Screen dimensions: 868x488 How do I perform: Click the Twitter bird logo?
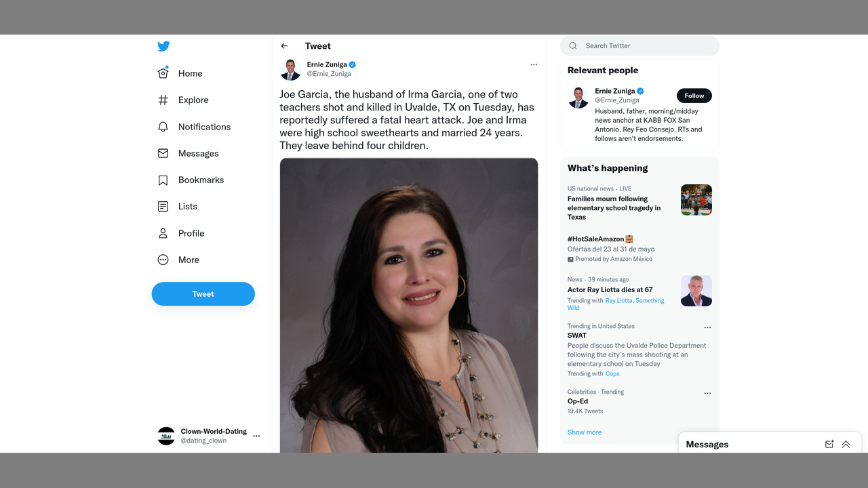pyautogui.click(x=163, y=46)
